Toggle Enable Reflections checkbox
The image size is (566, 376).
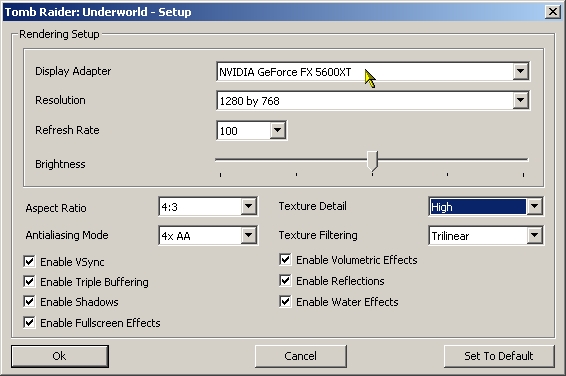(285, 280)
